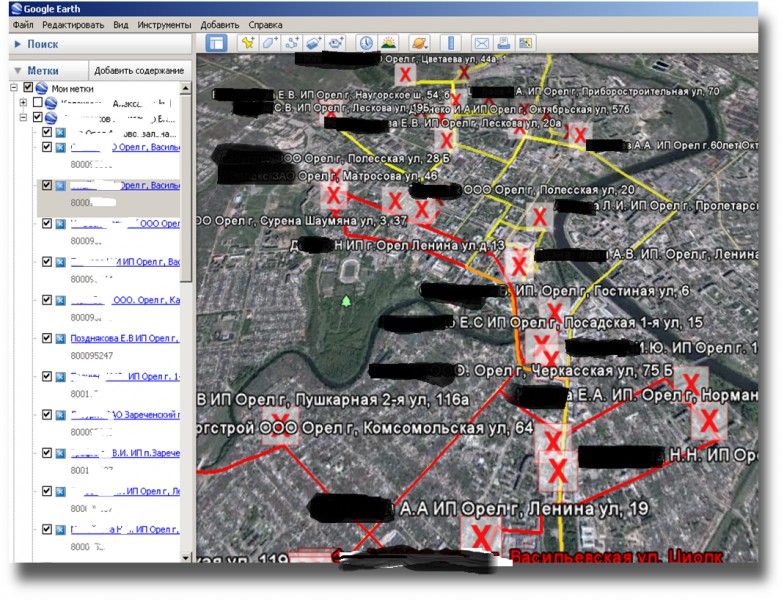Show historical imagery clock tool
This screenshot has width=784, height=600.
coord(366,43)
